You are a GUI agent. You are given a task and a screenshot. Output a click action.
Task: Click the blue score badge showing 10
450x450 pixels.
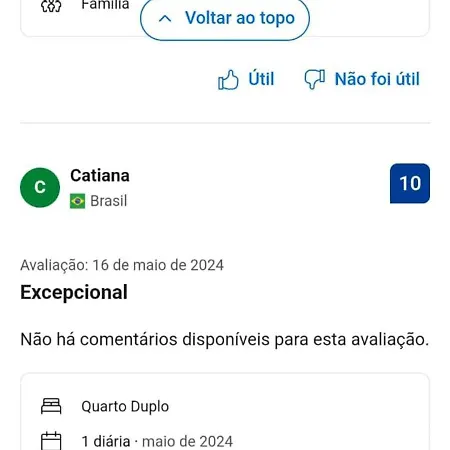[x=410, y=183]
